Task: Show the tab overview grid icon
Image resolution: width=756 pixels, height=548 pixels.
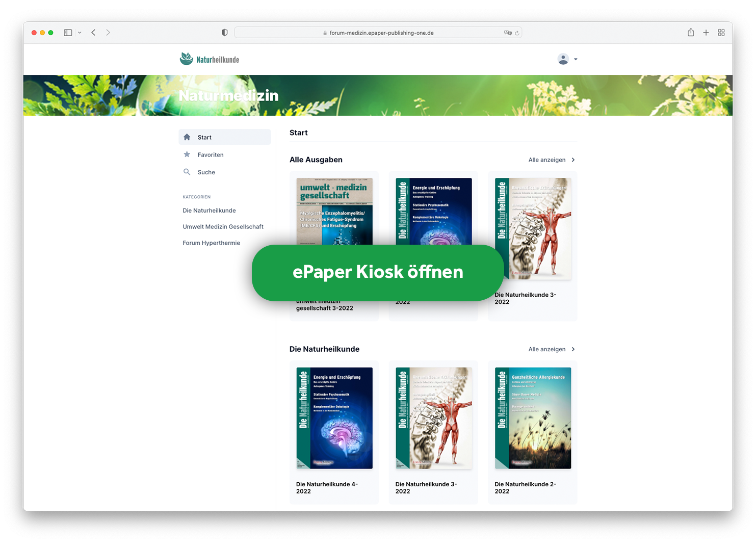Action: 721,33
